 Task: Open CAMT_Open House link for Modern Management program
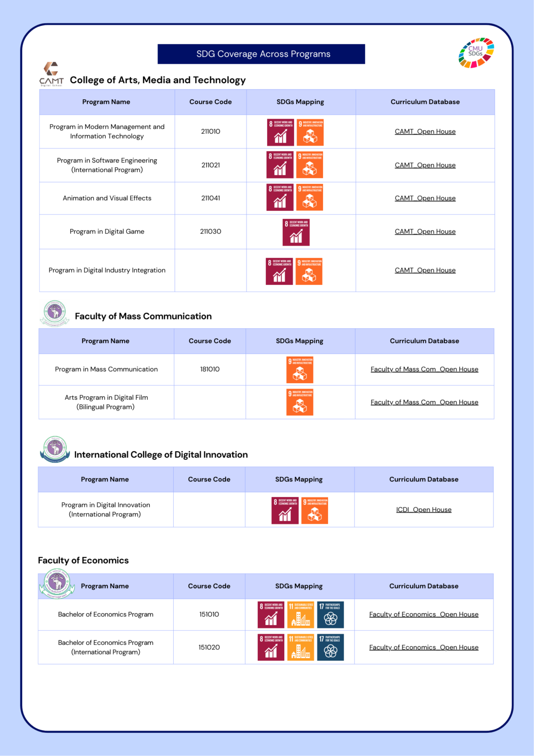tap(425, 132)
